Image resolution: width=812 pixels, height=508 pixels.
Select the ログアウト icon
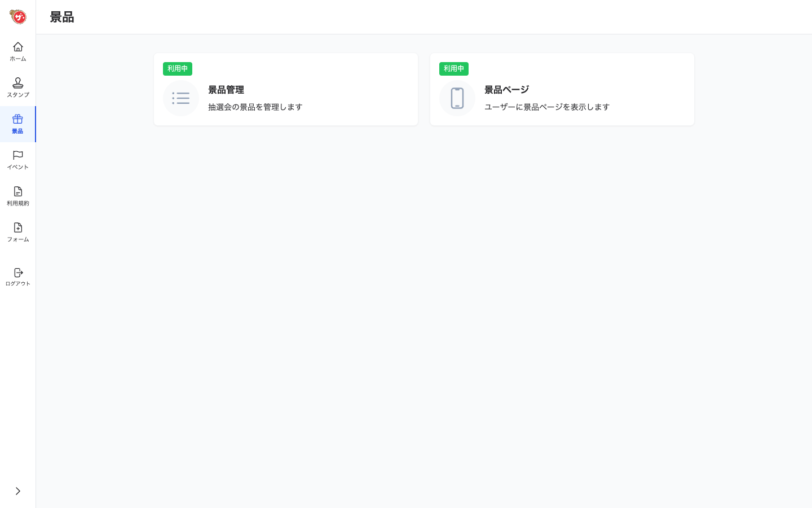[17, 271]
